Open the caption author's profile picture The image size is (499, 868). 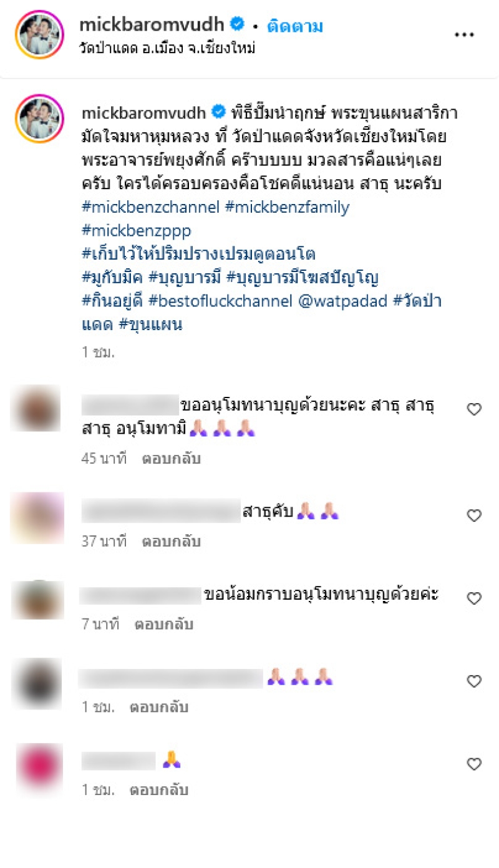(39, 120)
